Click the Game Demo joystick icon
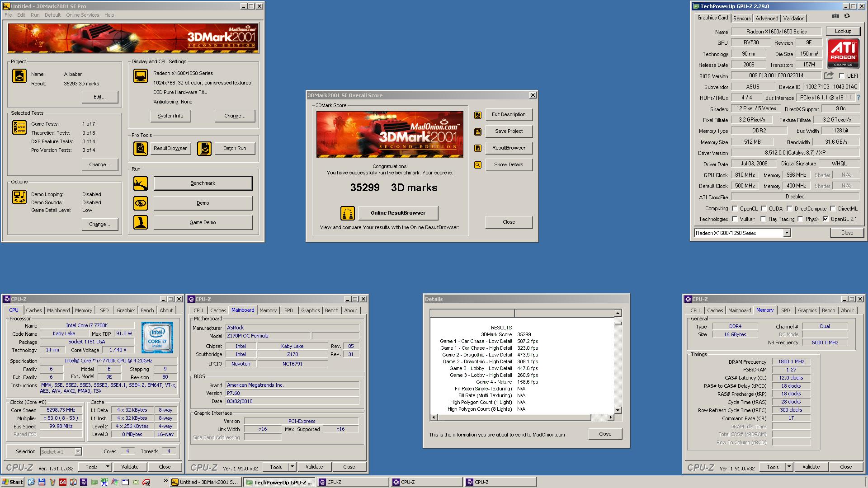 pyautogui.click(x=141, y=222)
